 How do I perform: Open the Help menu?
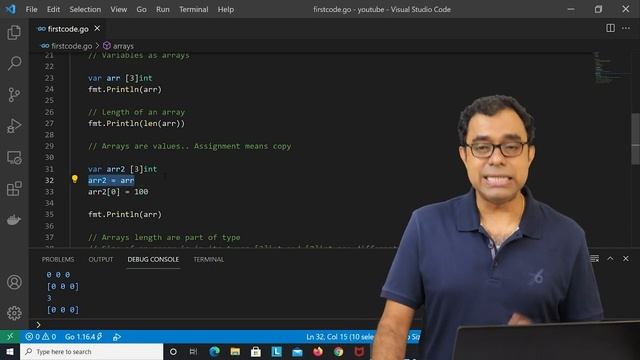(226, 9)
